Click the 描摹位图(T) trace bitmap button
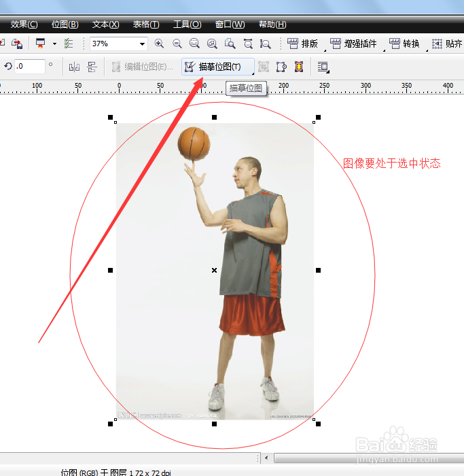The width and height of the screenshot is (464, 476). (218, 67)
